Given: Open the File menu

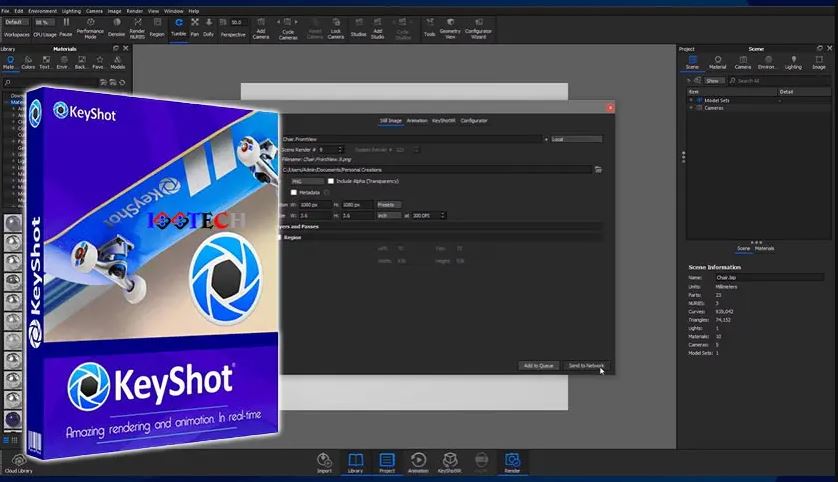Looking at the screenshot, I should coord(5,11).
